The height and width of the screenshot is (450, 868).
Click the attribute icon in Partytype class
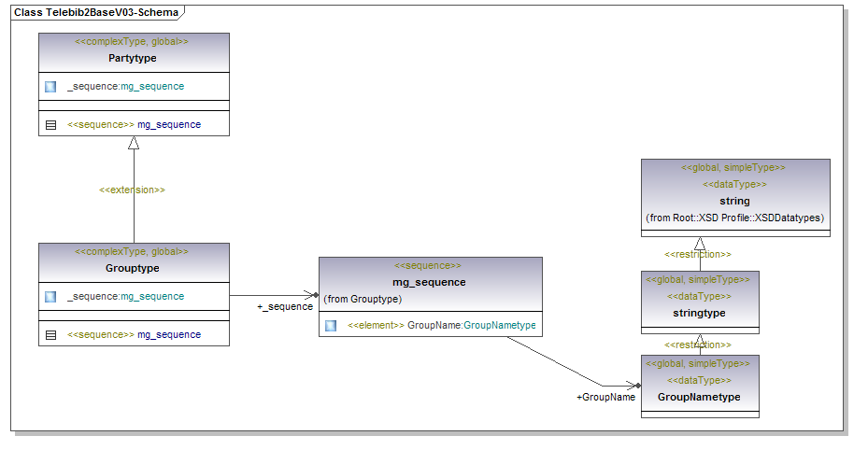click(50, 87)
